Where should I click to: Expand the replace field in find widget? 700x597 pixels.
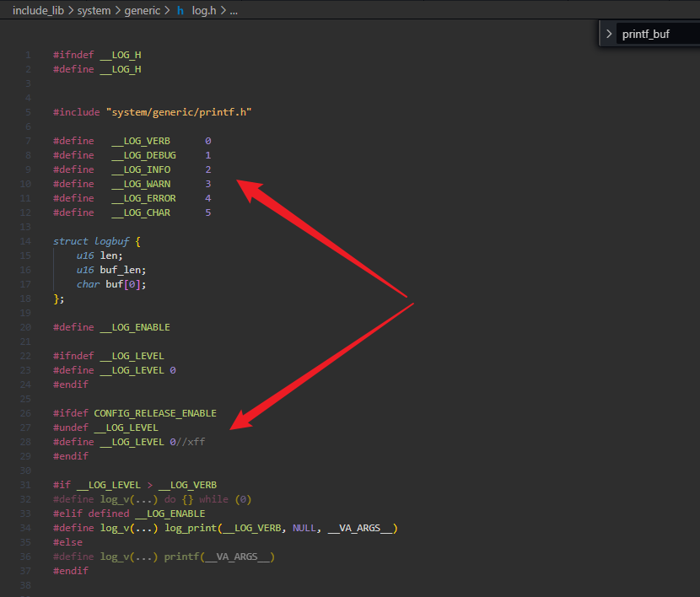point(608,34)
